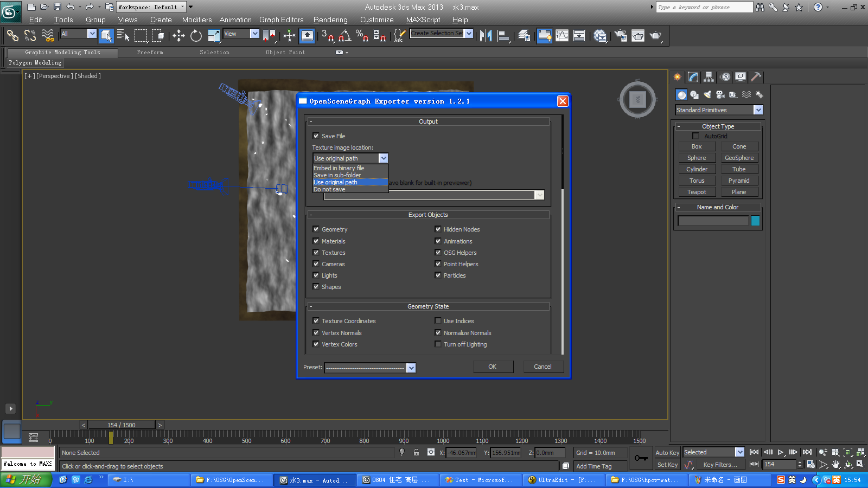Enable the Use Indices checkbox

438,320
